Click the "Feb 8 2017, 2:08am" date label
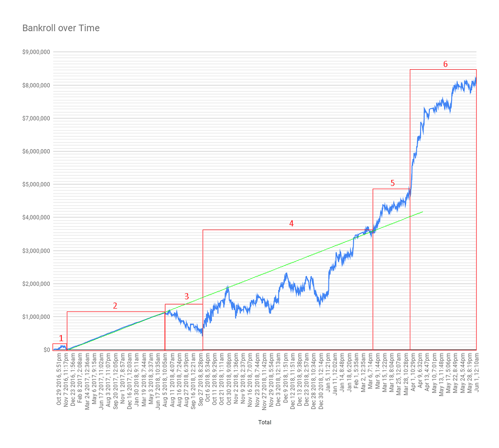Screen dimensions: 499x448 pyautogui.click(x=80, y=378)
